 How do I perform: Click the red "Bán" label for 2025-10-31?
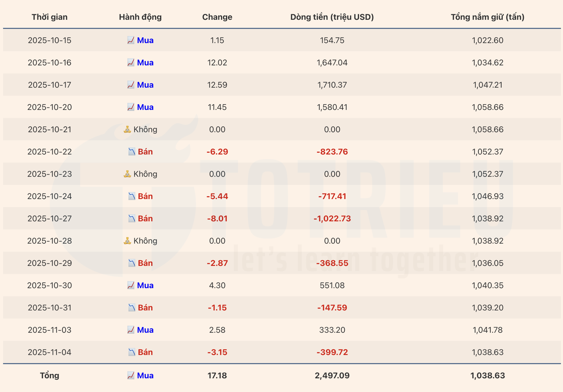[x=145, y=308]
